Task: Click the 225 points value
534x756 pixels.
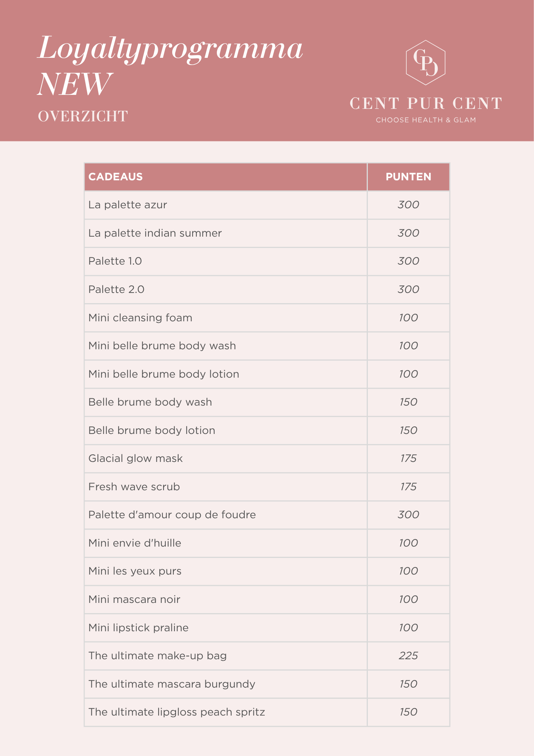Action: pos(408,656)
